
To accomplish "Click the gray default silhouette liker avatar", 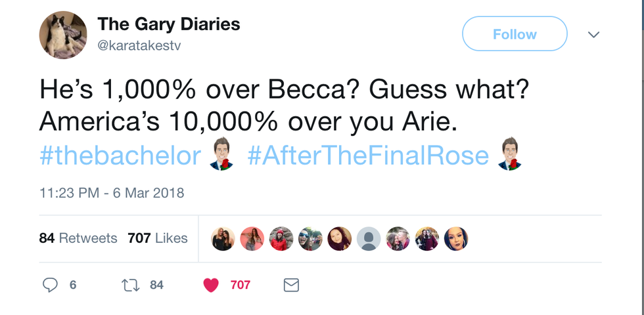I will coord(369,239).
